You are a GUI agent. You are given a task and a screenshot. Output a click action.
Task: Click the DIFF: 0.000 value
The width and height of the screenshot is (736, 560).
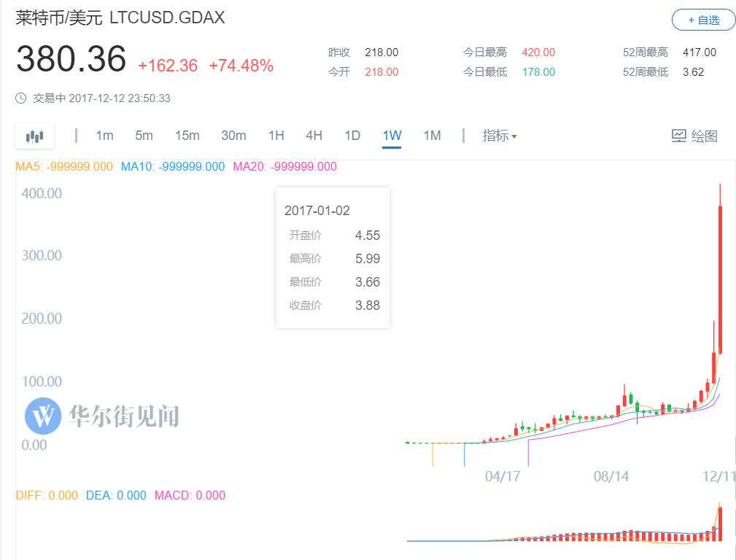pyautogui.click(x=47, y=495)
